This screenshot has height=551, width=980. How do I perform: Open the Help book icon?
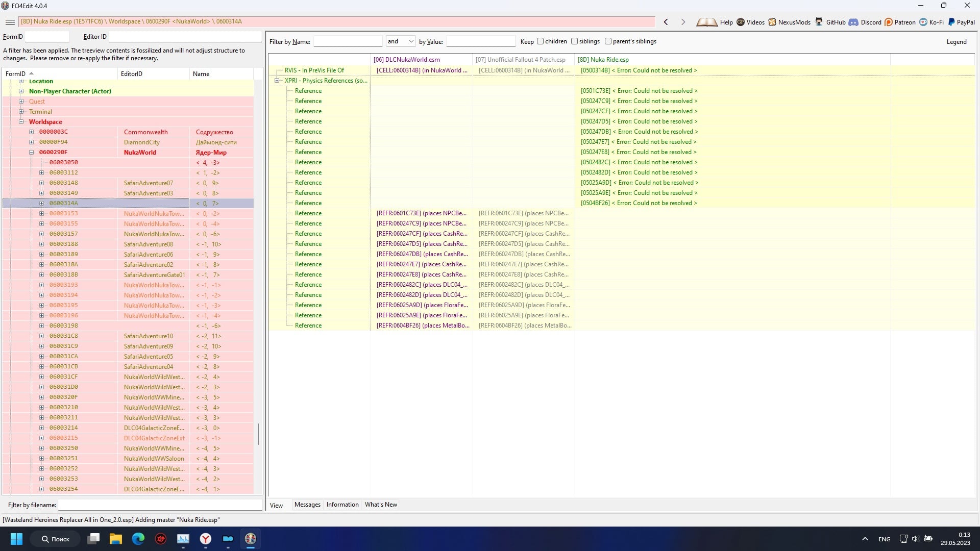point(707,22)
